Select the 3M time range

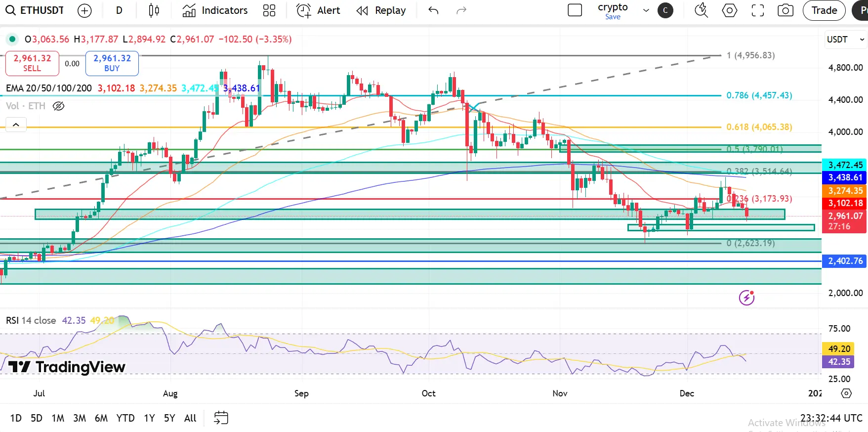coord(80,418)
